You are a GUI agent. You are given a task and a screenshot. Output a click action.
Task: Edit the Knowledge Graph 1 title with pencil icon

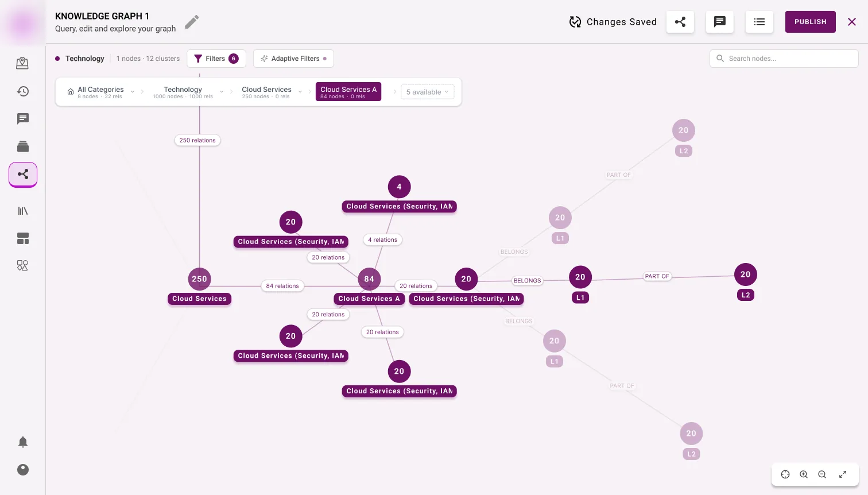coord(192,22)
